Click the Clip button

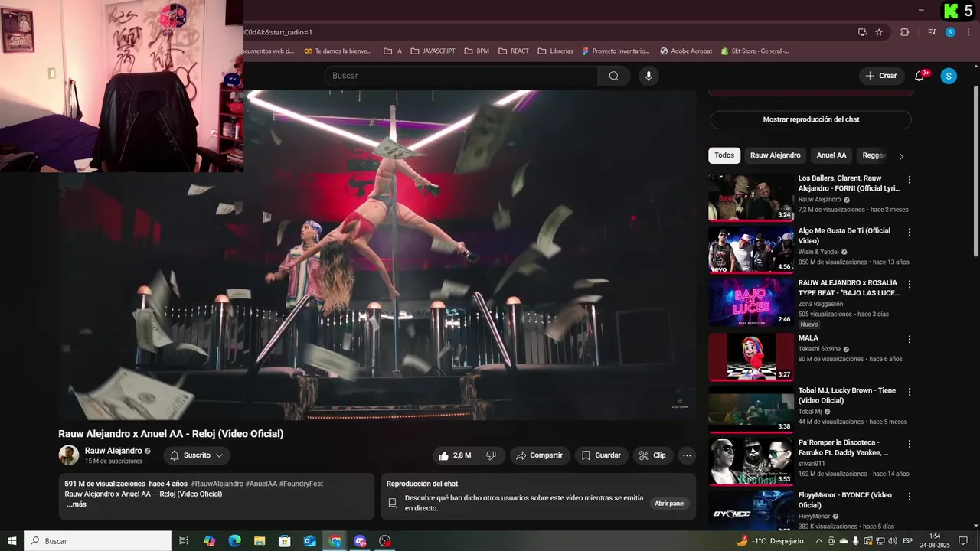coord(652,455)
